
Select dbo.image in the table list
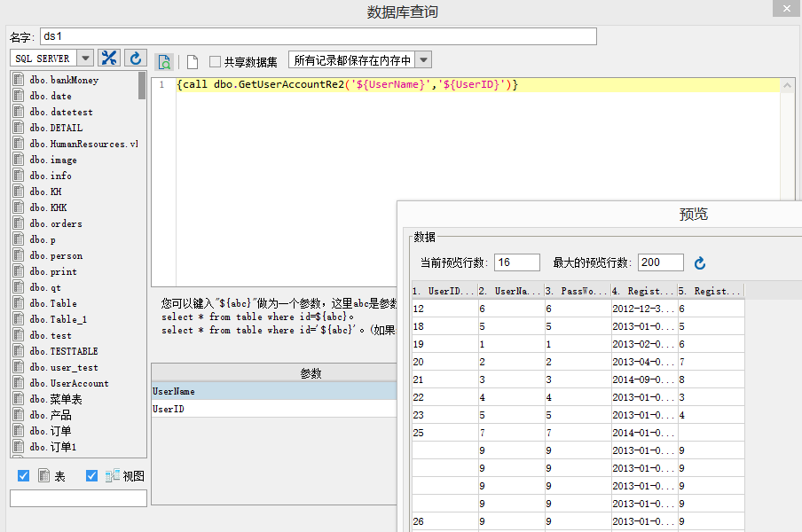click(53, 160)
